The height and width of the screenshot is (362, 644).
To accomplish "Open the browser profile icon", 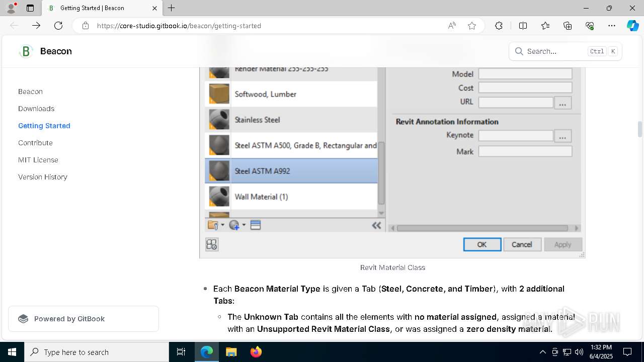I will click(11, 8).
